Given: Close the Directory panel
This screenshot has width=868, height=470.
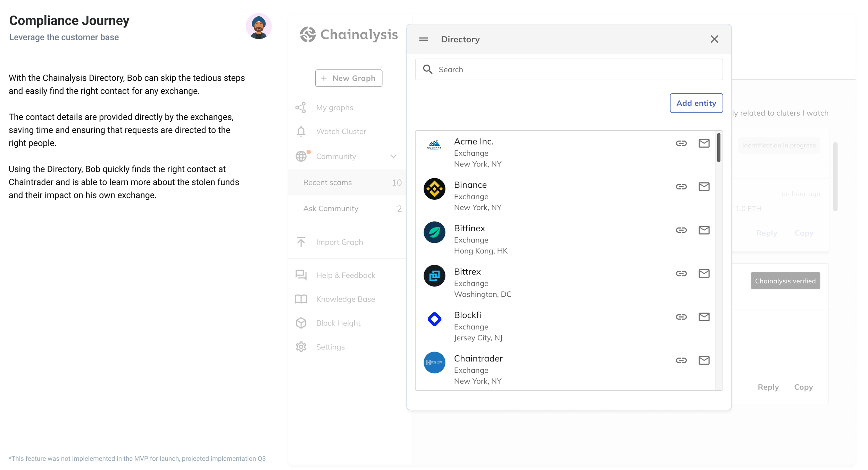Looking at the screenshot, I should [x=714, y=39].
